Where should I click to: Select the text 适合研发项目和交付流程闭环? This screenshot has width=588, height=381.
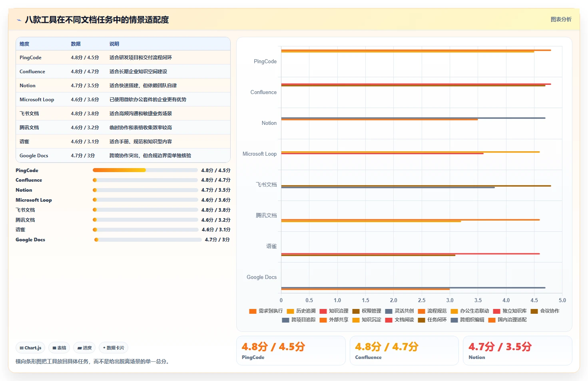tap(141, 58)
